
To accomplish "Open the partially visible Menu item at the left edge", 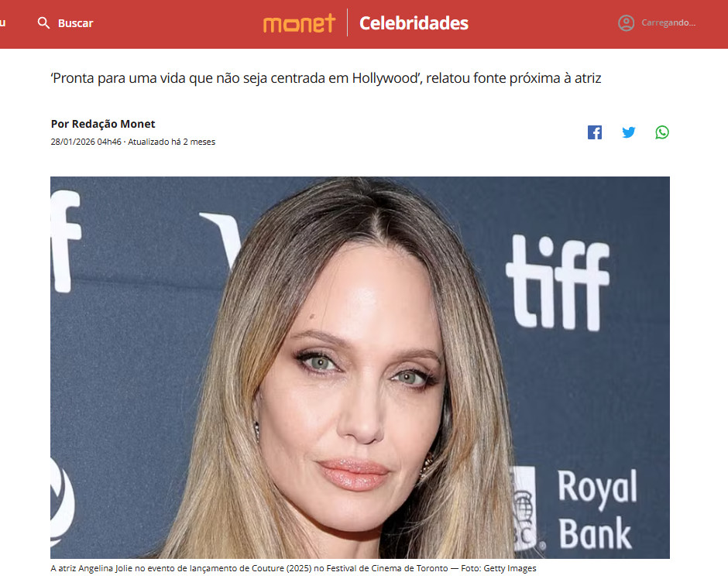I will pyautogui.click(x=3, y=22).
